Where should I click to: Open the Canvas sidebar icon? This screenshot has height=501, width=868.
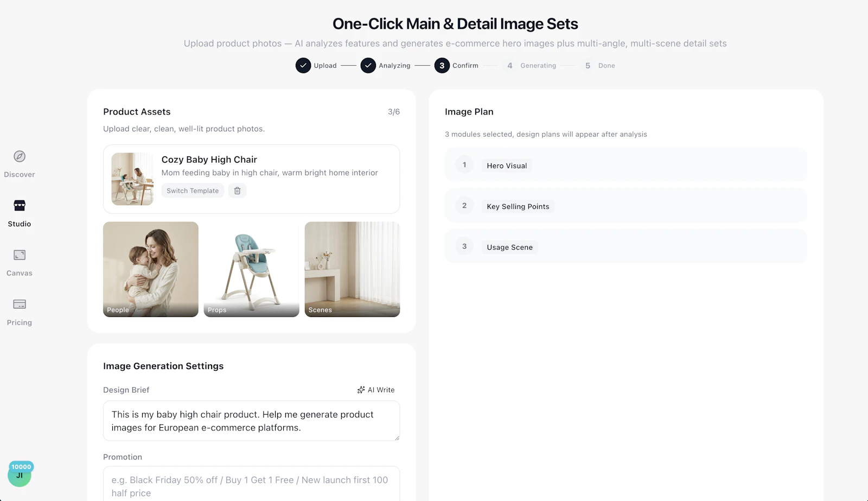[x=20, y=255]
